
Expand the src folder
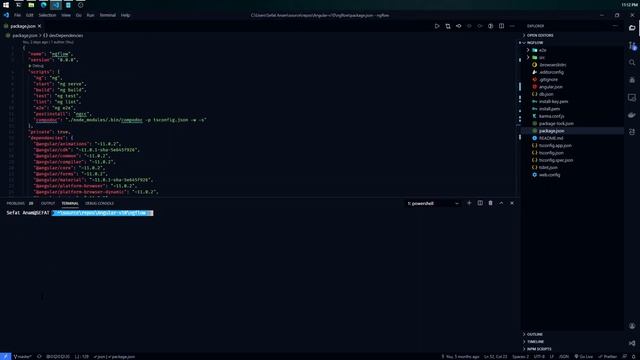(542, 58)
